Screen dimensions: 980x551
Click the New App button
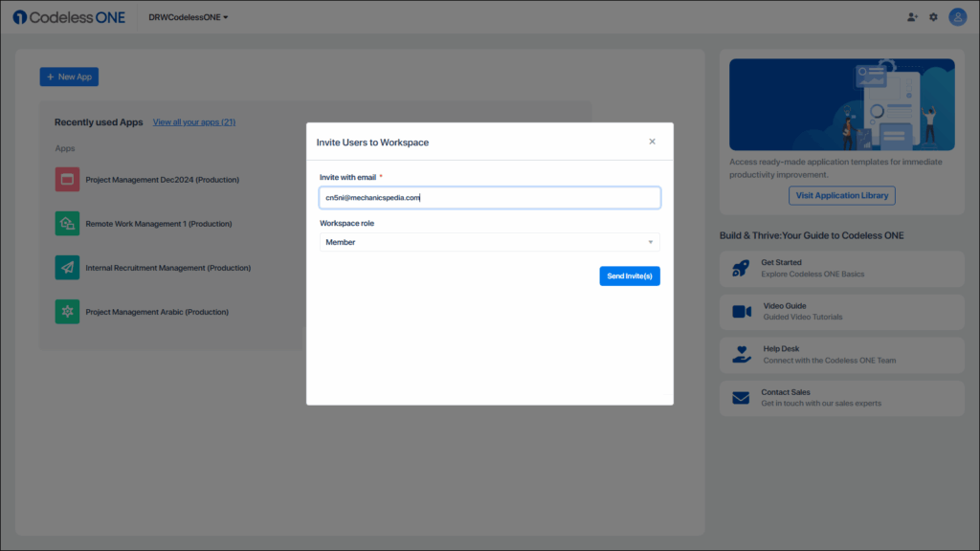(x=69, y=77)
